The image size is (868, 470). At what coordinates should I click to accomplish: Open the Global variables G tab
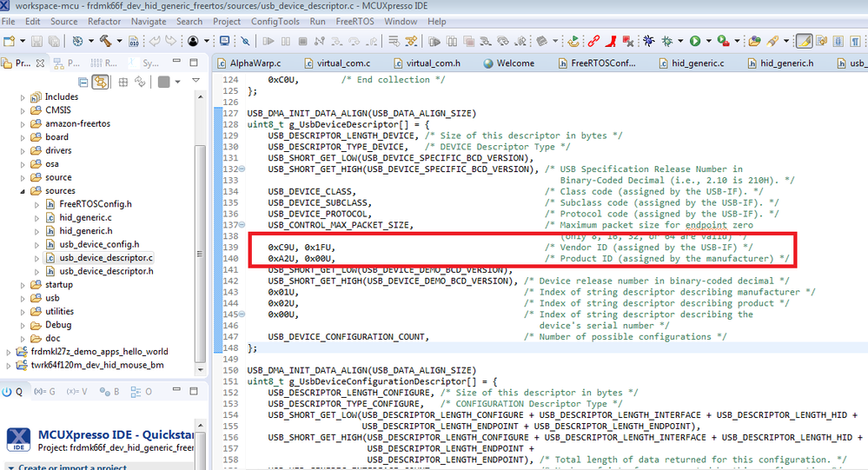[44, 392]
